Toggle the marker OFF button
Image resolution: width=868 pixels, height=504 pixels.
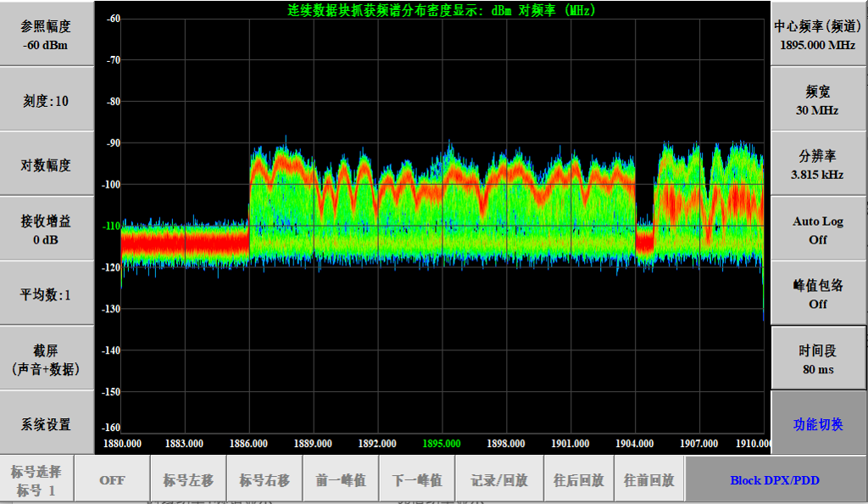113,479
